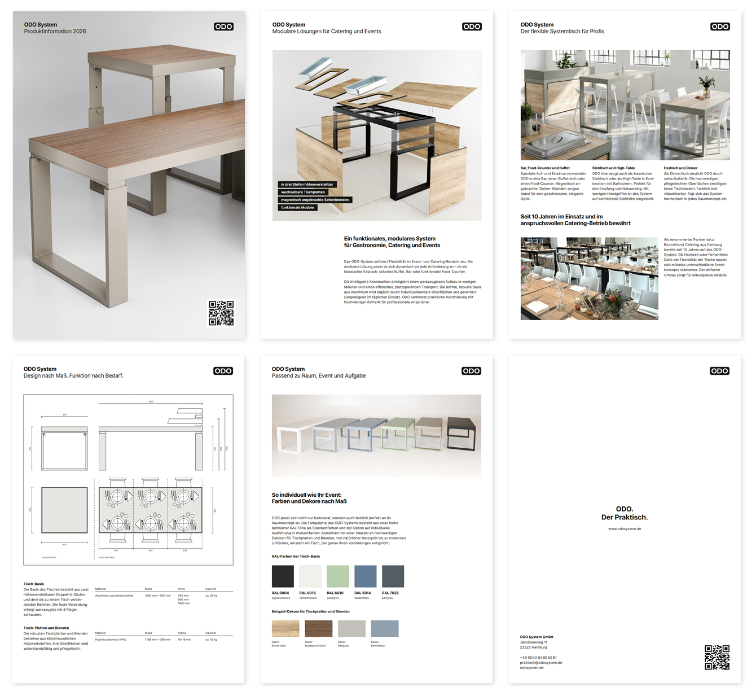Click the QR code on the cover page
The image size is (756, 700).
tap(221, 313)
